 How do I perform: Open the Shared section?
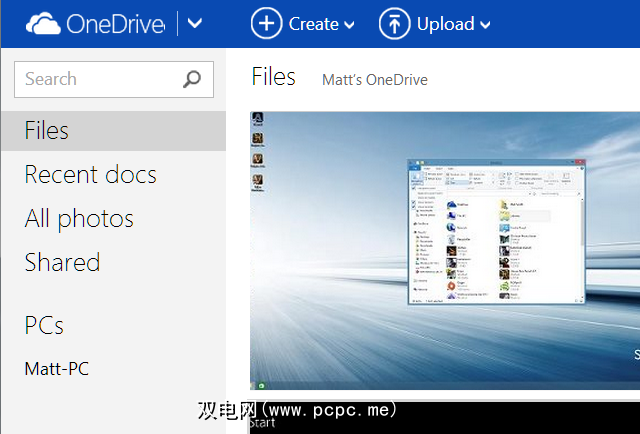click(62, 263)
